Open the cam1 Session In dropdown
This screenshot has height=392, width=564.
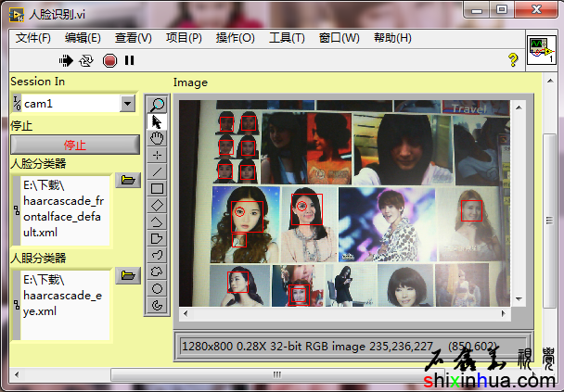(x=128, y=104)
